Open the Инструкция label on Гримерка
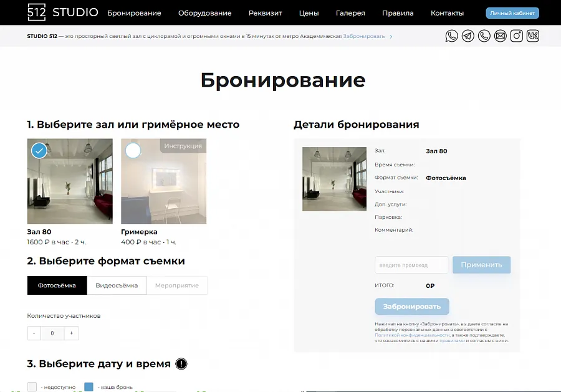561x392 pixels. [183, 146]
